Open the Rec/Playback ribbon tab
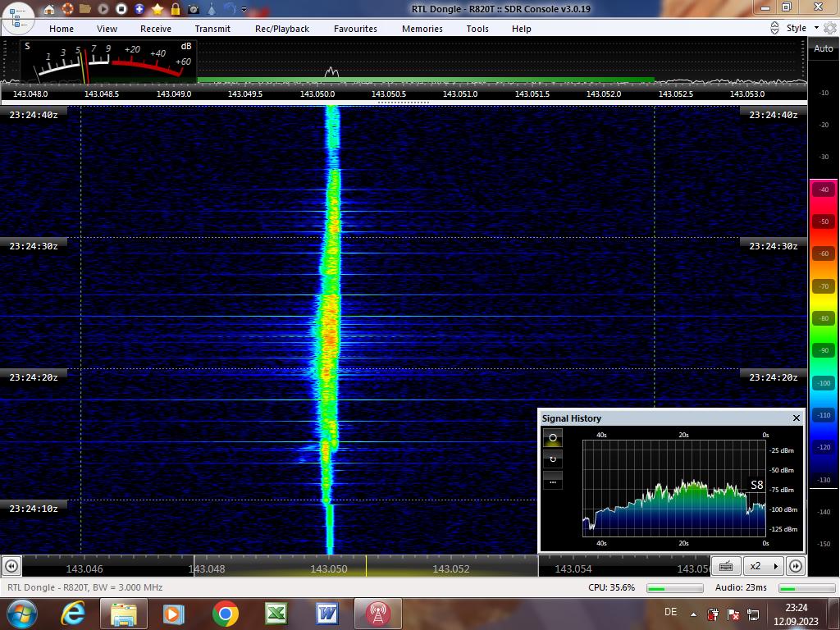This screenshot has width=840, height=630. pyautogui.click(x=282, y=29)
